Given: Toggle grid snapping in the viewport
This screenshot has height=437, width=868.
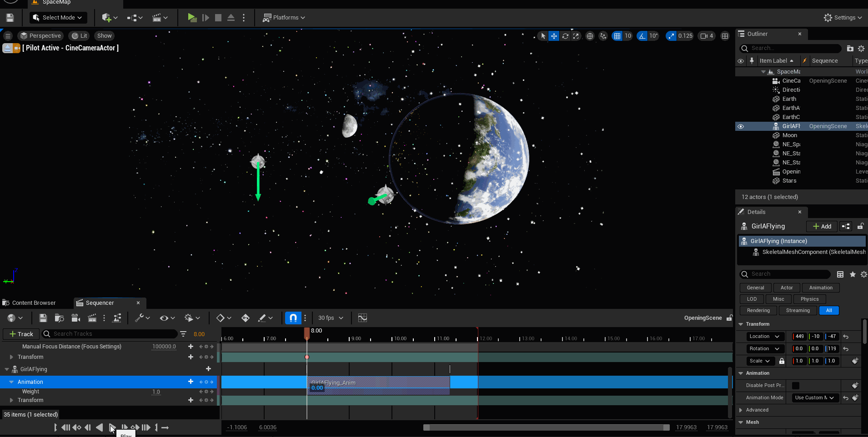Looking at the screenshot, I should (x=617, y=36).
